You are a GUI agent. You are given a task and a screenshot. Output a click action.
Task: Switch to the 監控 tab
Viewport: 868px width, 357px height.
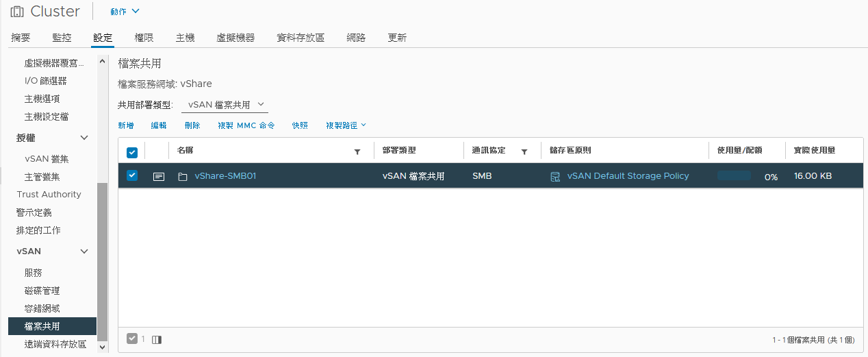pyautogui.click(x=62, y=38)
